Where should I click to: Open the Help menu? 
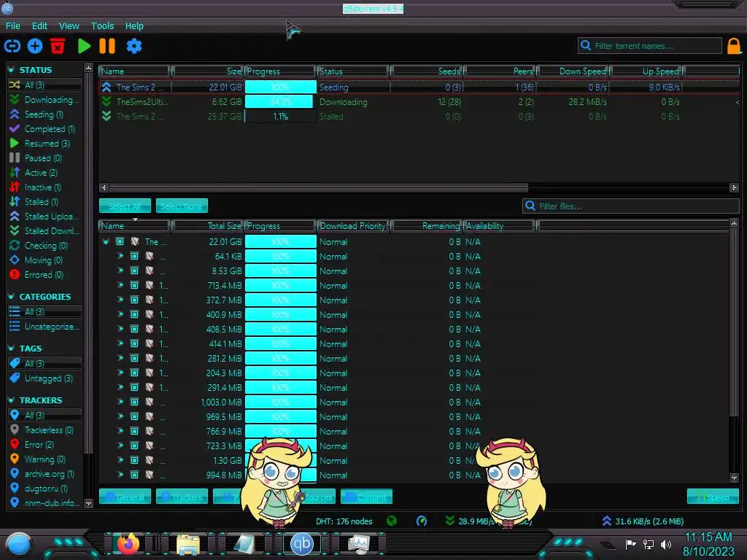tap(134, 26)
